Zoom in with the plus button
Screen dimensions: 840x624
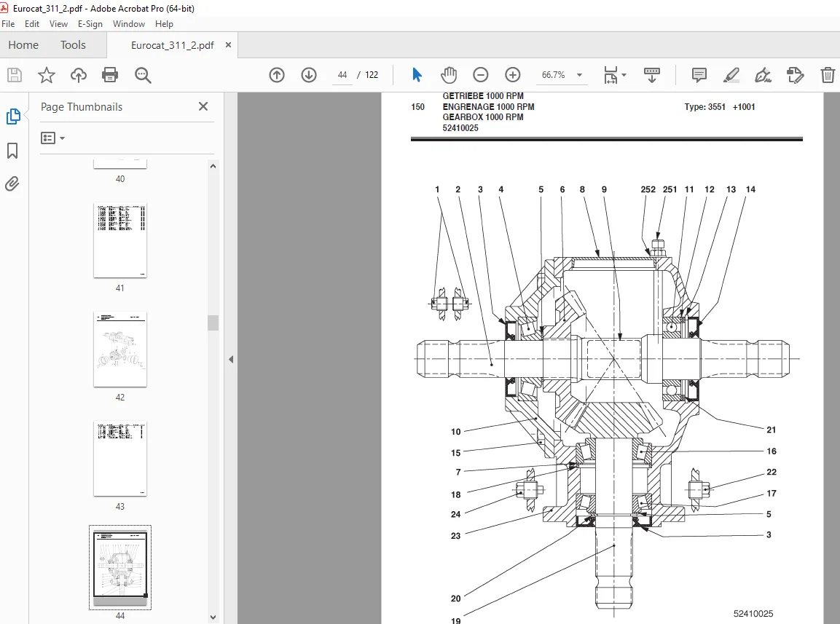[x=513, y=75]
